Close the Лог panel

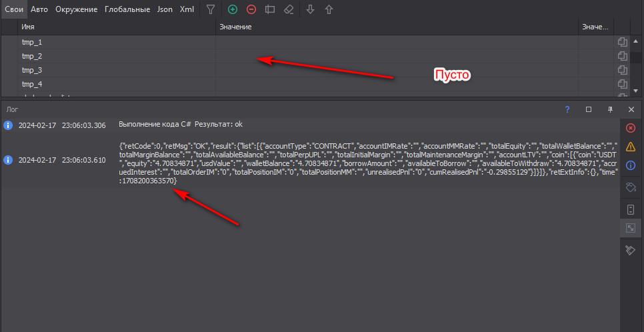[x=632, y=109]
